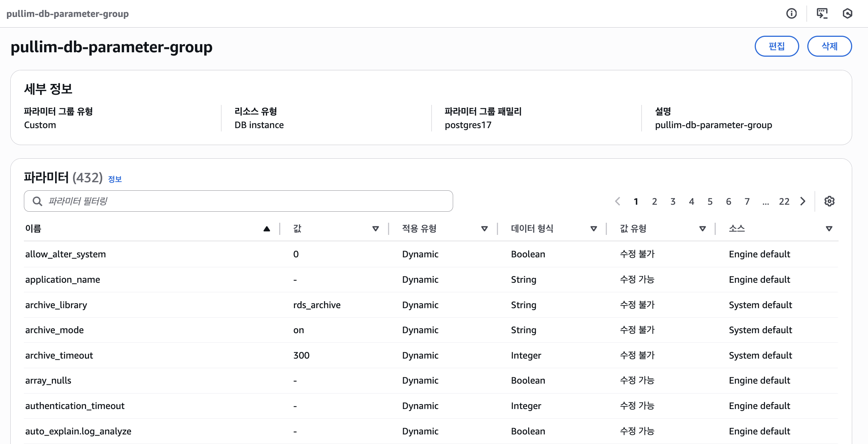Open table preferences gear icon
868x444 pixels.
[829, 201]
